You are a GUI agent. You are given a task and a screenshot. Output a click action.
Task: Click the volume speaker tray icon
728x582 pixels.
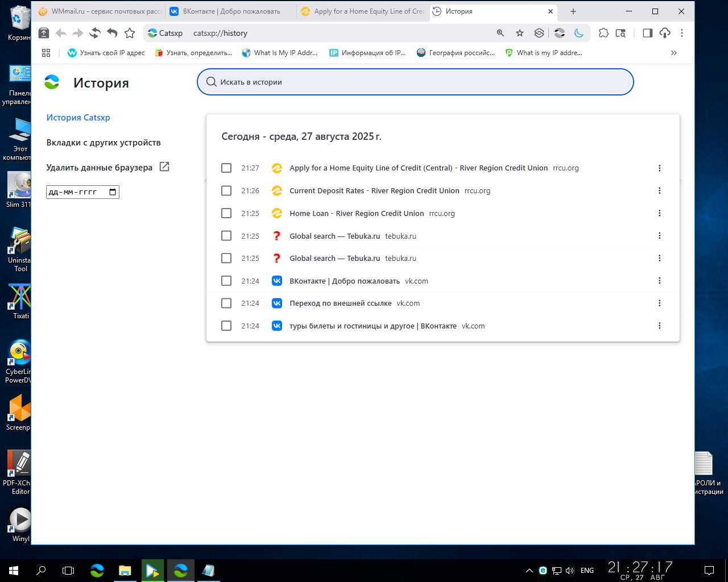[x=570, y=570]
